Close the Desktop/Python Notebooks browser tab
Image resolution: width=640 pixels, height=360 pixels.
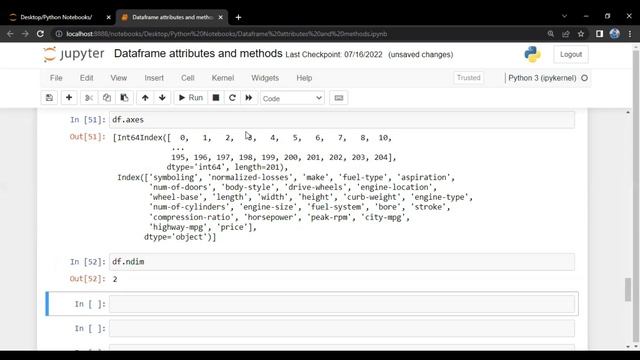(x=108, y=17)
